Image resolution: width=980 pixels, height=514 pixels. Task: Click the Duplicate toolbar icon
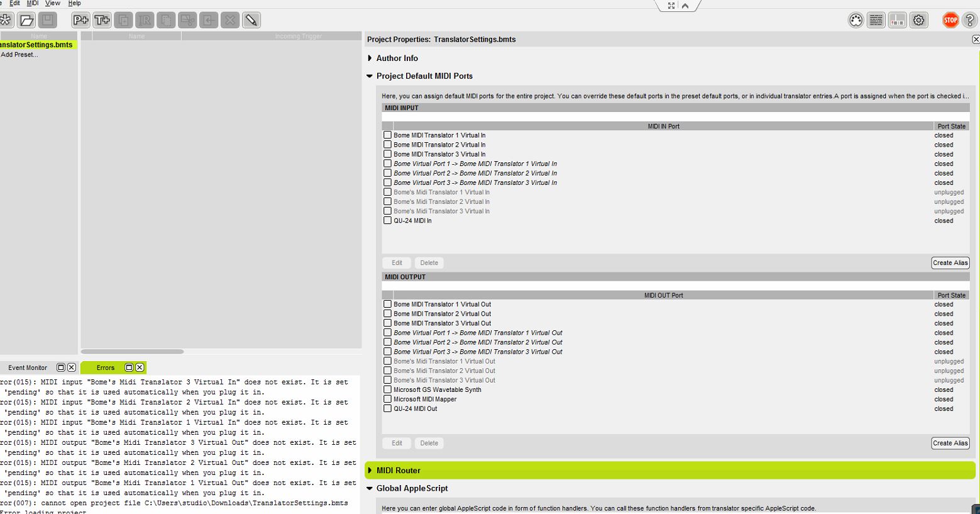(x=123, y=20)
